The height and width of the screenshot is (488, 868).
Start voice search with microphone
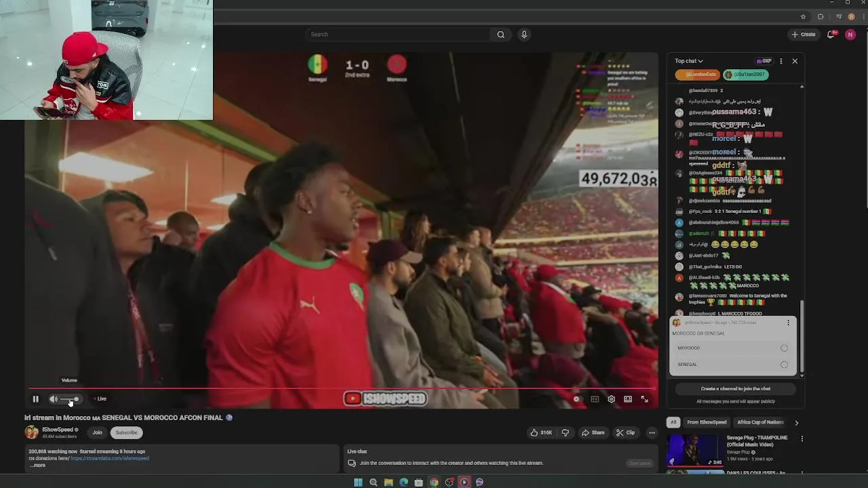pyautogui.click(x=524, y=35)
